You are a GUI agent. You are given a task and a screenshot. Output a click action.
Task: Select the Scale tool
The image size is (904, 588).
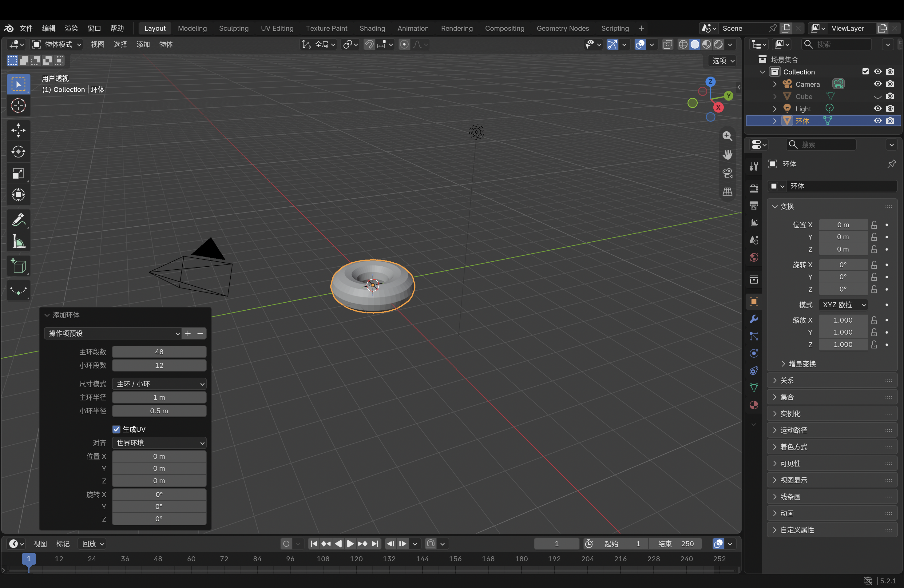pos(18,173)
